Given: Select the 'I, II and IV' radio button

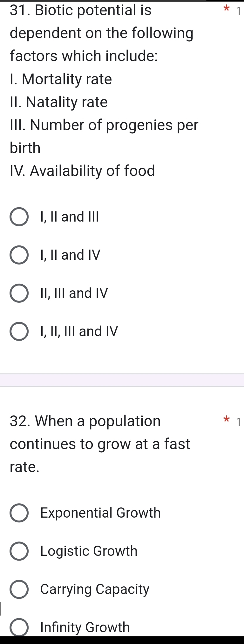Looking at the screenshot, I should (19, 255).
